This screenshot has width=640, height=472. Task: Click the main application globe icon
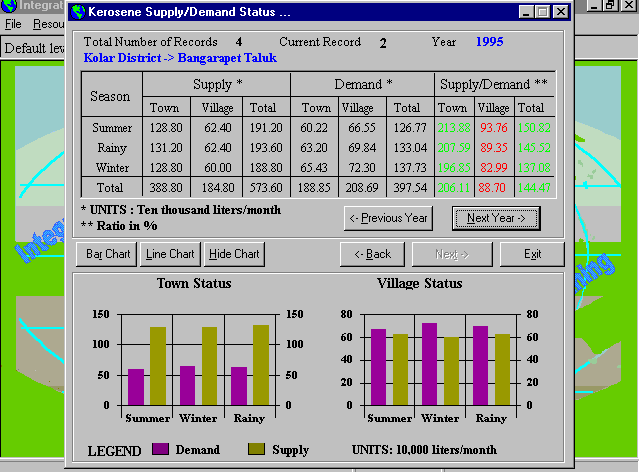[x=10, y=6]
